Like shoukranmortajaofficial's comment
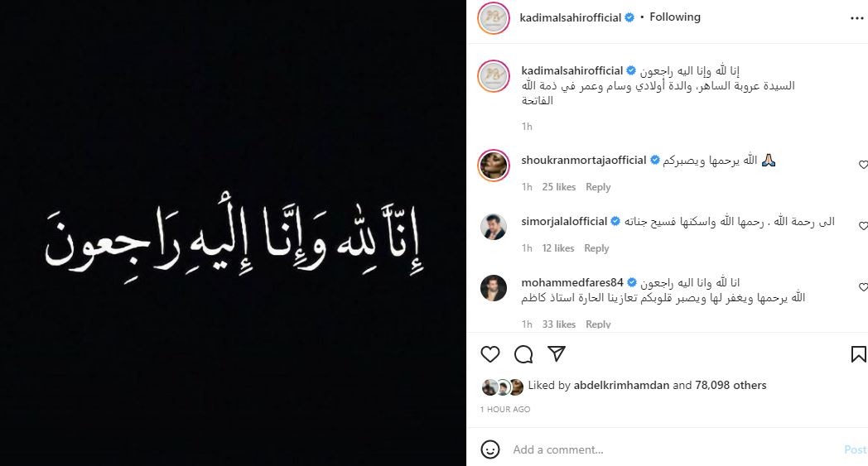The height and width of the screenshot is (466, 868). 863,165
